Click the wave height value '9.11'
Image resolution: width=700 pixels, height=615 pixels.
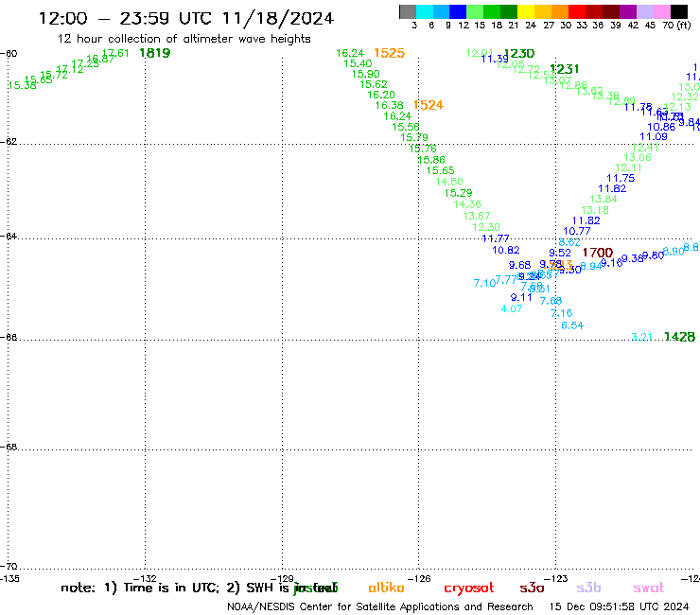(521, 297)
